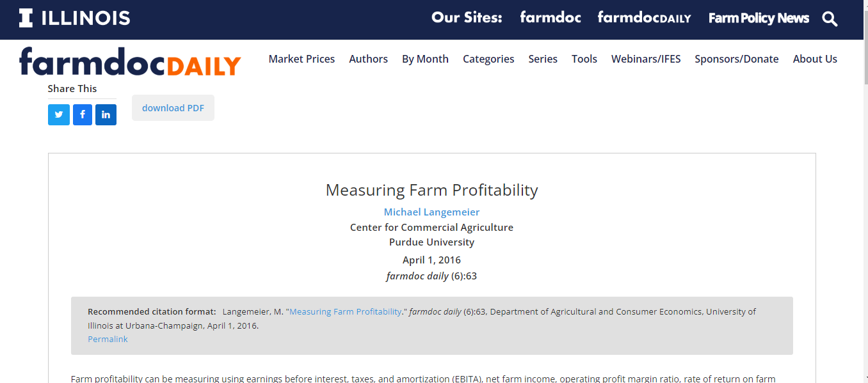Go to Farm Policy News site
Image resolution: width=868 pixels, height=383 pixels.
(759, 18)
